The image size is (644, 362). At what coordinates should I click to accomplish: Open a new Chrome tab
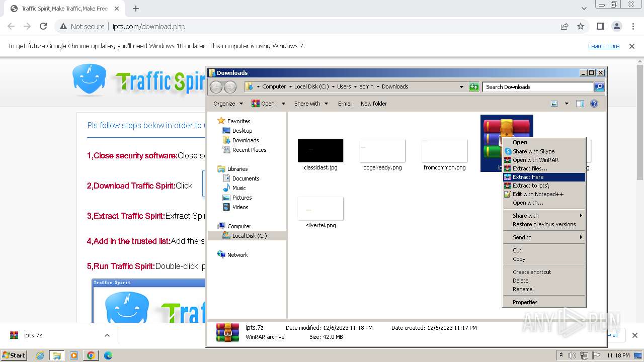point(136,9)
